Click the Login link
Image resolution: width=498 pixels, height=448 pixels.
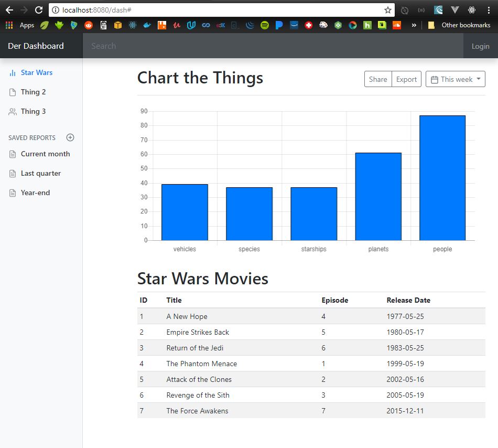(480, 46)
